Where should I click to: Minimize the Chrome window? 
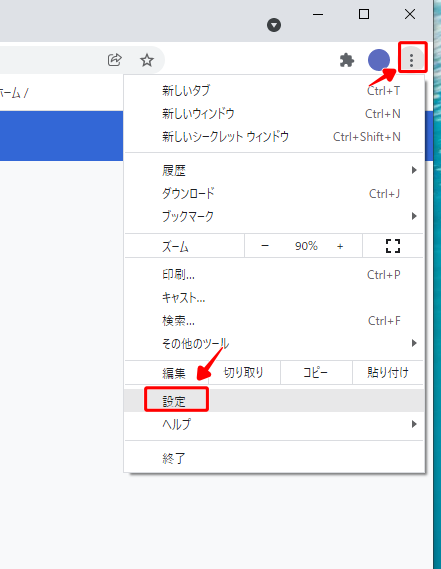pyautogui.click(x=318, y=15)
